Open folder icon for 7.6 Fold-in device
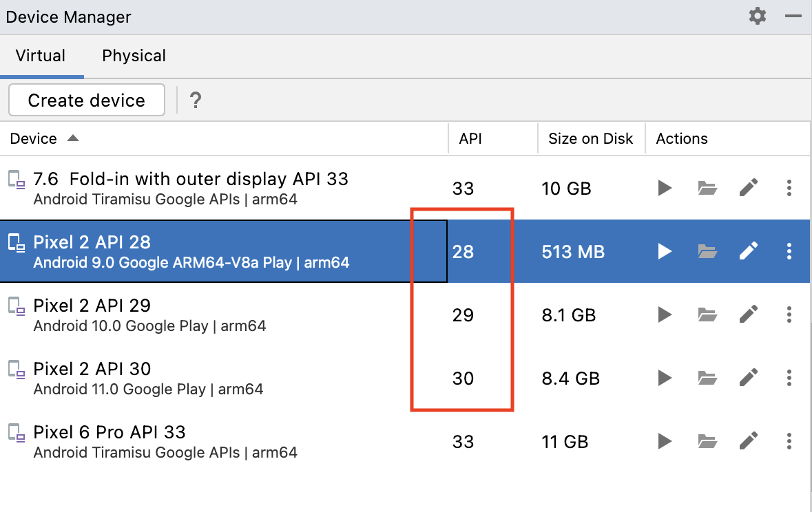This screenshot has height=512, width=812. click(x=707, y=188)
